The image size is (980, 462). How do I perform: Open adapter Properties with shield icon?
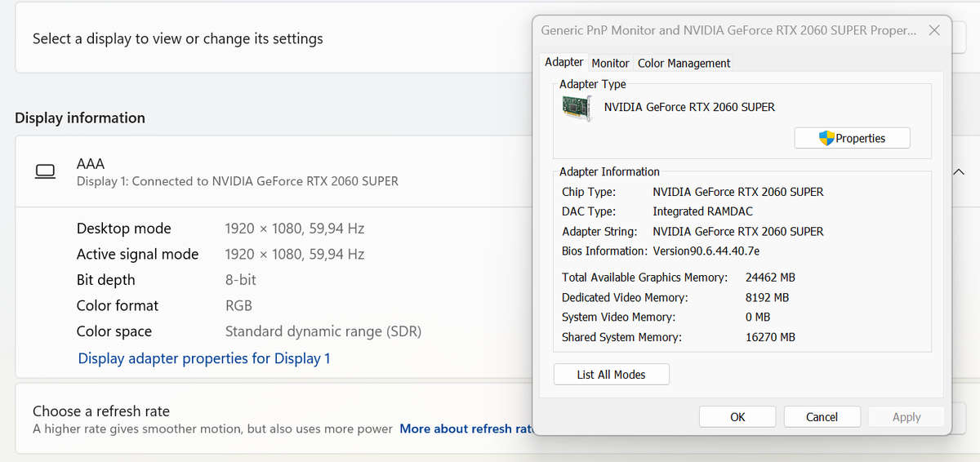[852, 138]
